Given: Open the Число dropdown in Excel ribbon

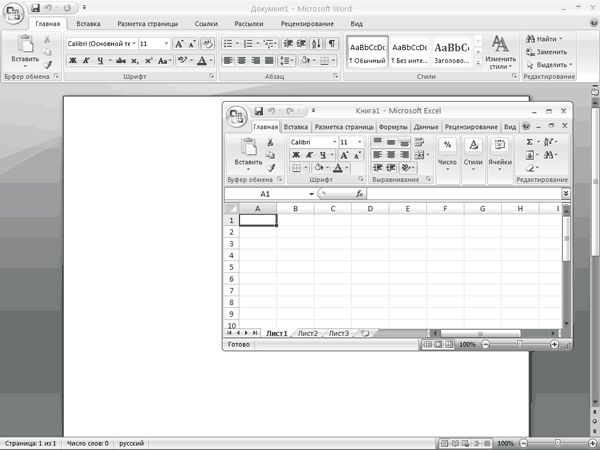Looking at the screenshot, I should (447, 159).
